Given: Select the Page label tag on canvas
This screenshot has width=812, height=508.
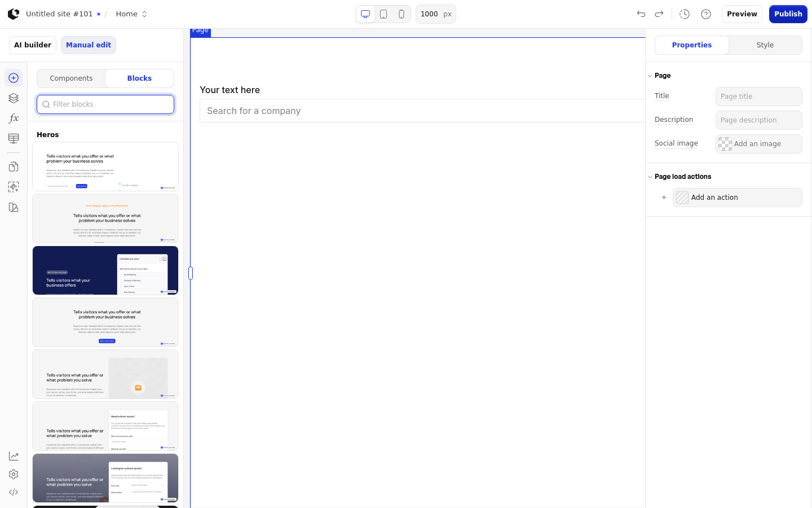Looking at the screenshot, I should tap(200, 32).
